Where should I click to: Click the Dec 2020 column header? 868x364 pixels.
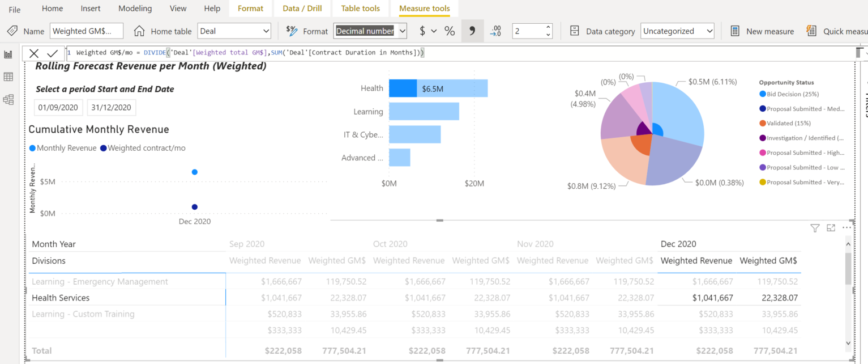click(x=678, y=244)
